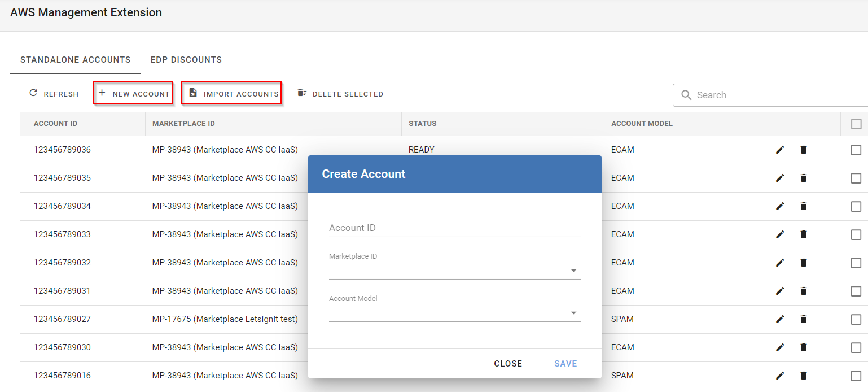Delete account 123456789016 via trash icon
This screenshot has height=392, width=868.
click(x=804, y=376)
